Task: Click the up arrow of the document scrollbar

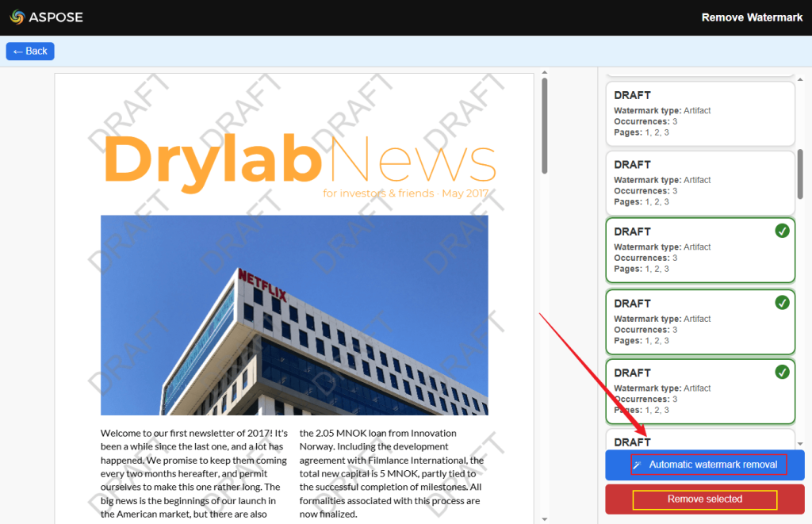Action: tap(545, 72)
